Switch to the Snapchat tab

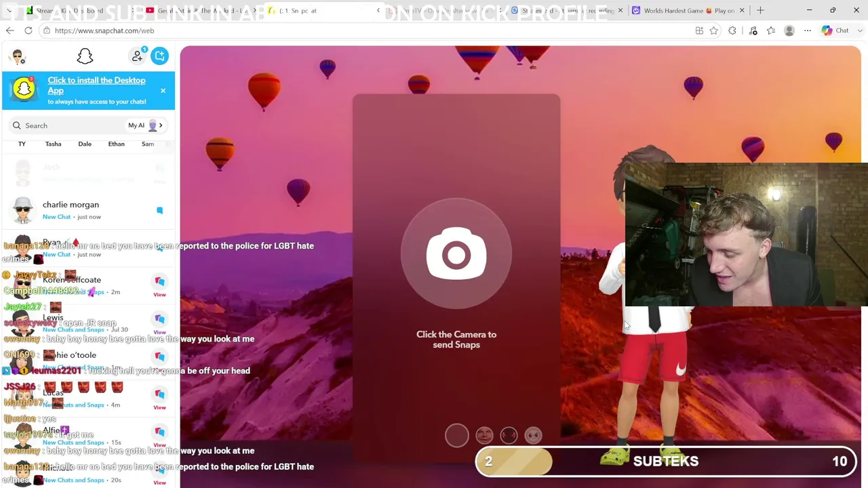(x=322, y=11)
